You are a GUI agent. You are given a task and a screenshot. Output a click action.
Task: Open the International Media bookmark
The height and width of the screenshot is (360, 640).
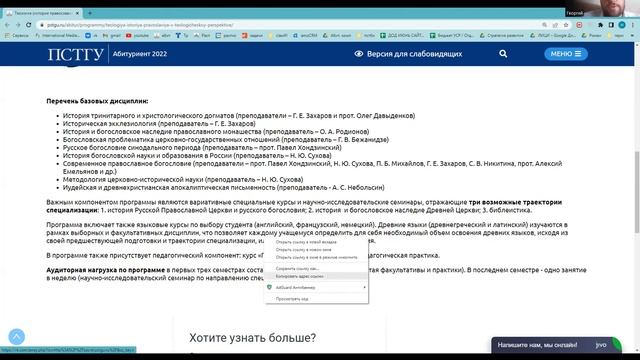[x=58, y=36]
